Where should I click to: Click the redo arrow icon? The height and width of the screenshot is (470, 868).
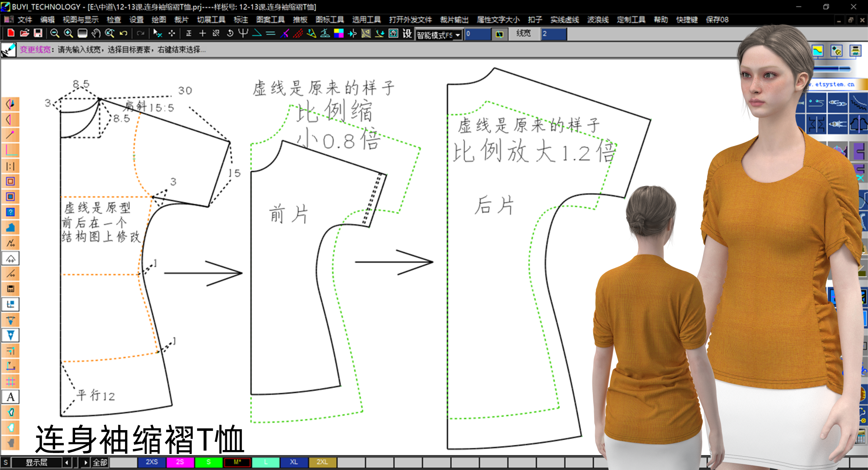click(x=140, y=33)
